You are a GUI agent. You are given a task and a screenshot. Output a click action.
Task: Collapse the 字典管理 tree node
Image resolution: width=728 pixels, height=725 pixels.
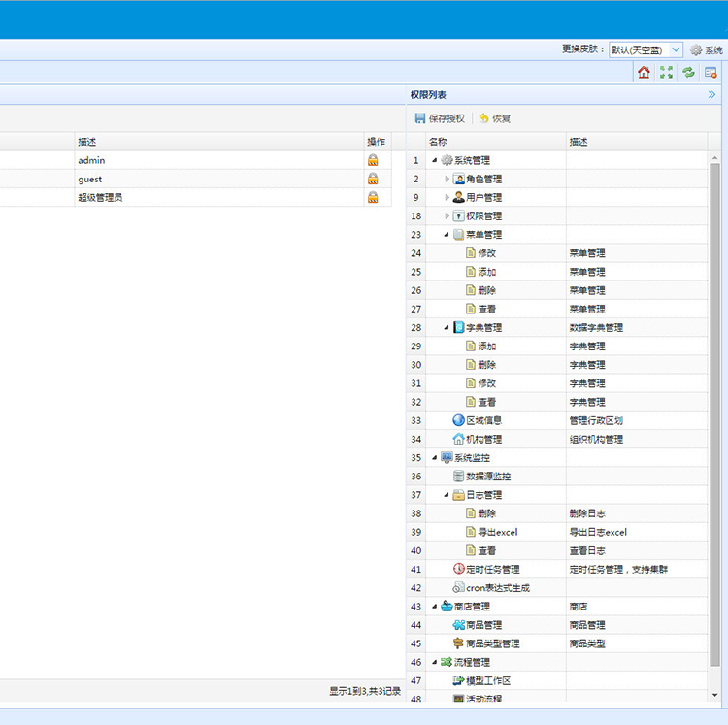[447, 327]
